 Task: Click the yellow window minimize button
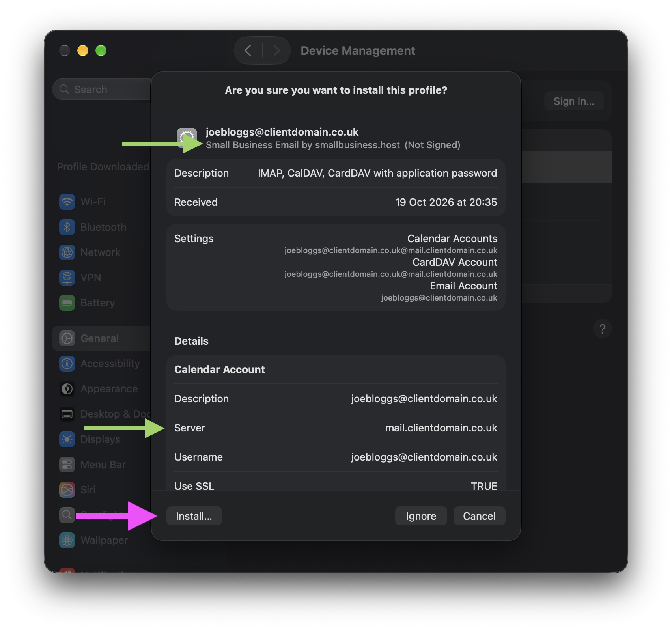point(82,50)
